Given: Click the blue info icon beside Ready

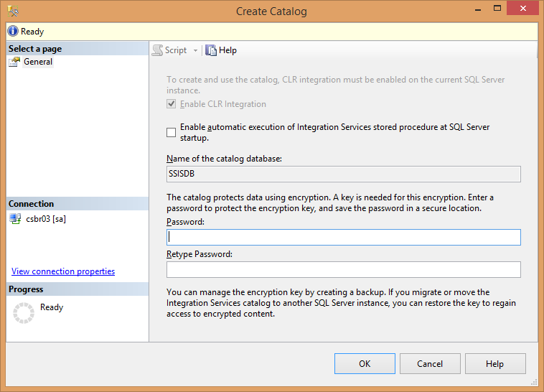Looking at the screenshot, I should [13, 32].
